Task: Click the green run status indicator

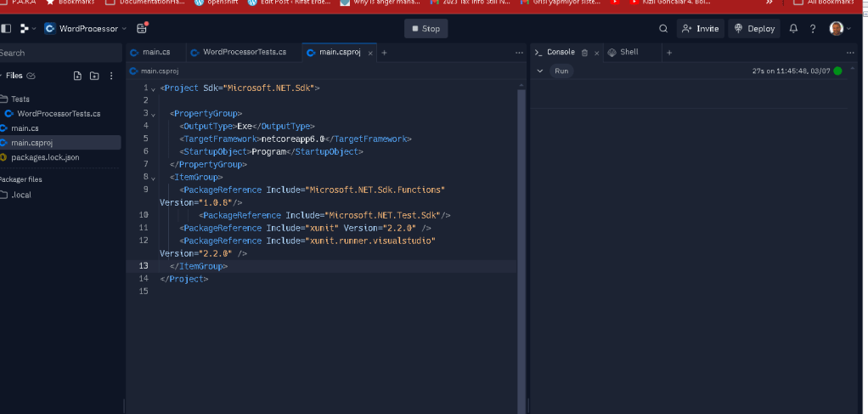Action: [x=837, y=71]
